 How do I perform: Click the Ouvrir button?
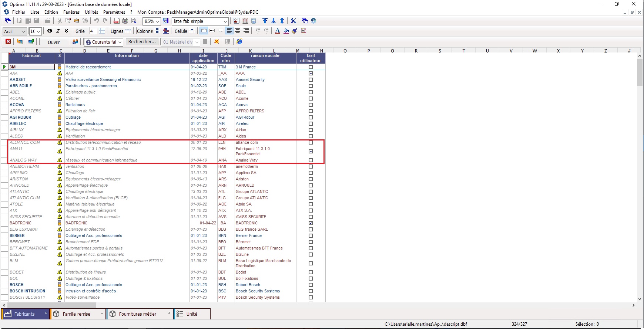[x=54, y=42]
